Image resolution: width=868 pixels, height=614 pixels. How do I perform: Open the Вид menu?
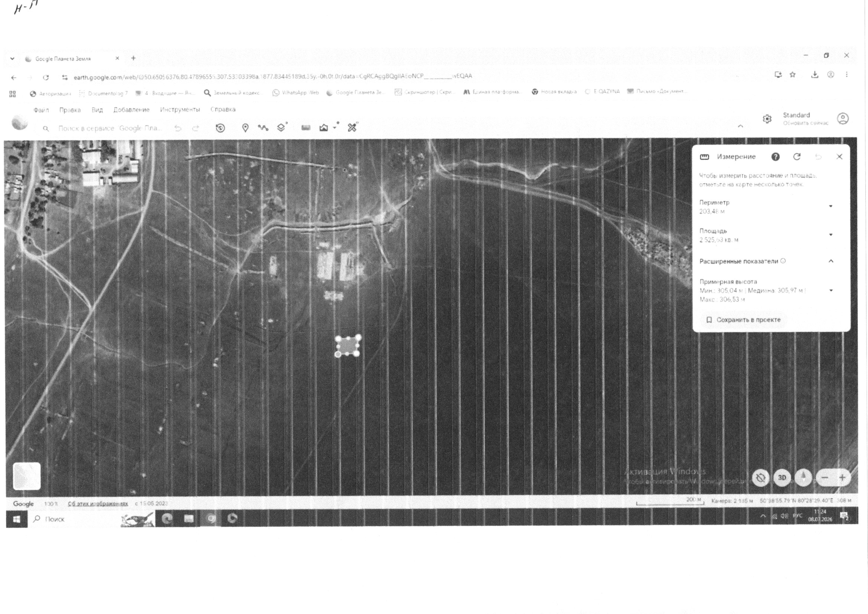coord(97,110)
